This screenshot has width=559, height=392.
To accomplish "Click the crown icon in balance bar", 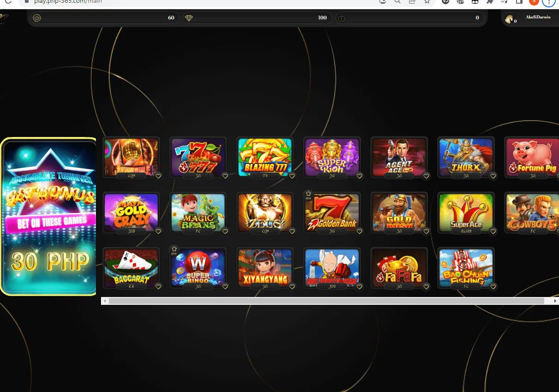I will coord(37,18).
